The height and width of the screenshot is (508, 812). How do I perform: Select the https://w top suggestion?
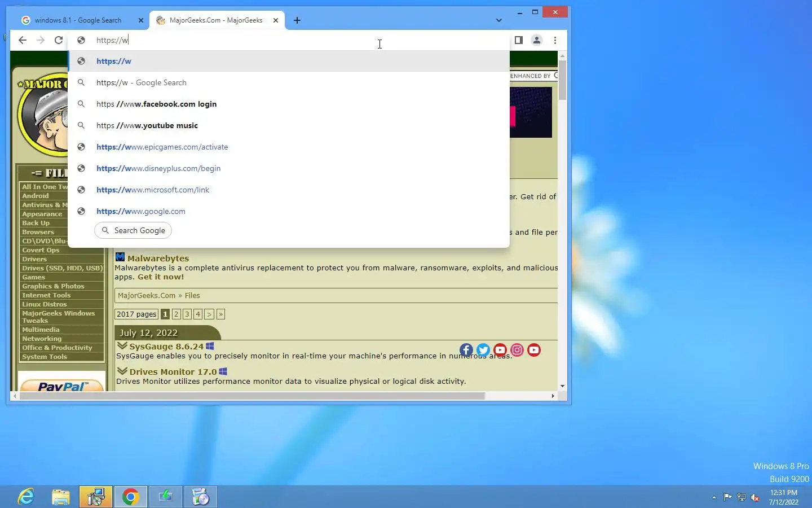coord(289,61)
